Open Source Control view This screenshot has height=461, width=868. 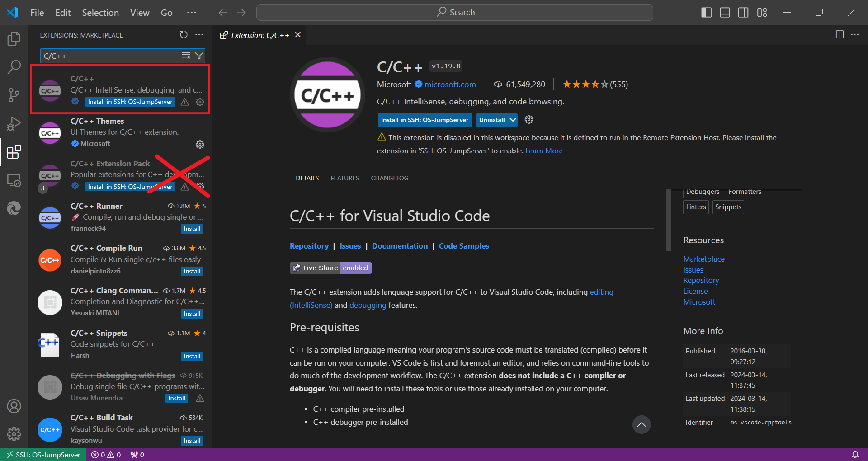point(14,95)
